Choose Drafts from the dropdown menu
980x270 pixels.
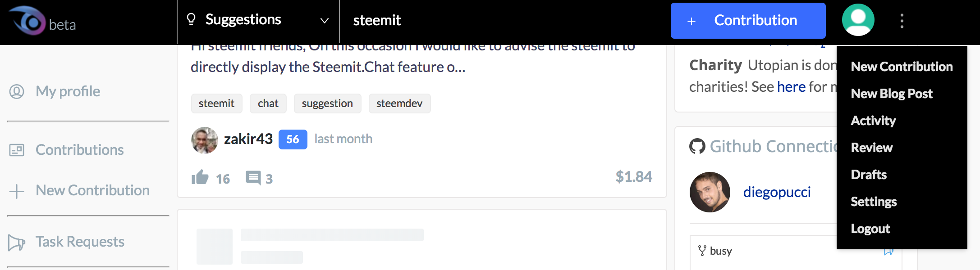pyautogui.click(x=868, y=175)
